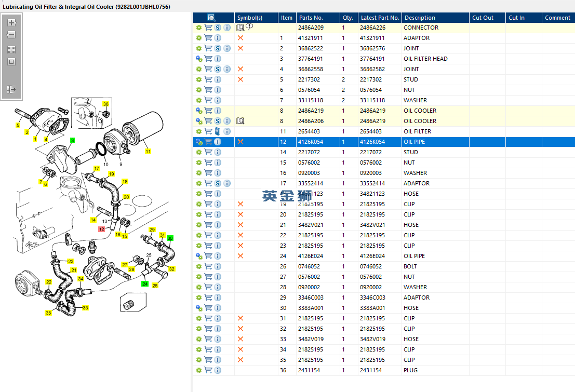This screenshot has width=575, height=392.
Task: Add CONNECTOR 2486A209 to the cart
Action: [208, 28]
